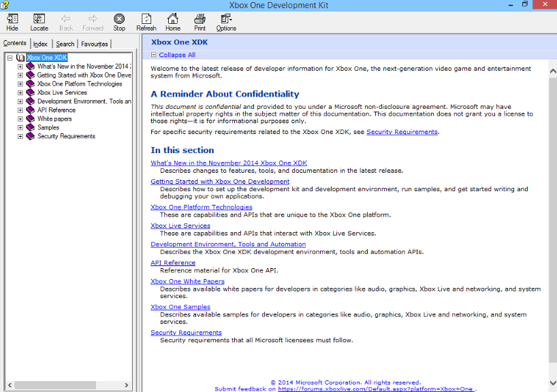Click the purple book icon beside Samples
This screenshot has height=392, width=557.
(x=30, y=128)
